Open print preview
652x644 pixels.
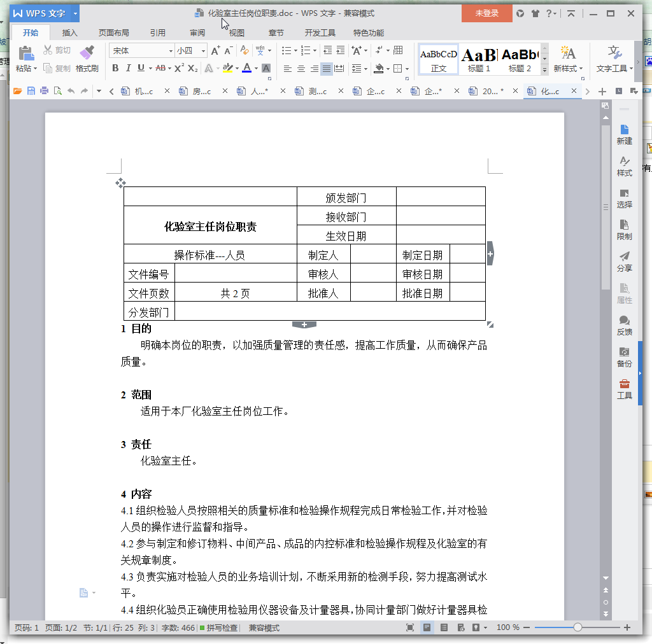click(57, 91)
